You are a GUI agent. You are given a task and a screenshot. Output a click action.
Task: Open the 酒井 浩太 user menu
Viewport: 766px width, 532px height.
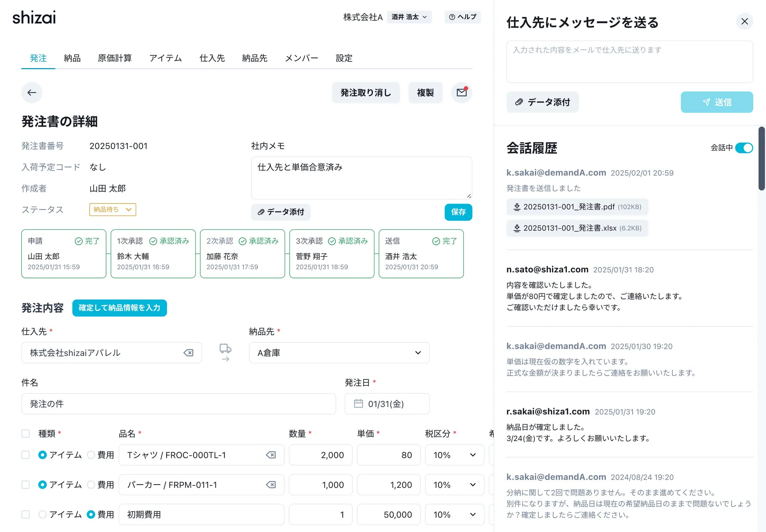409,17
